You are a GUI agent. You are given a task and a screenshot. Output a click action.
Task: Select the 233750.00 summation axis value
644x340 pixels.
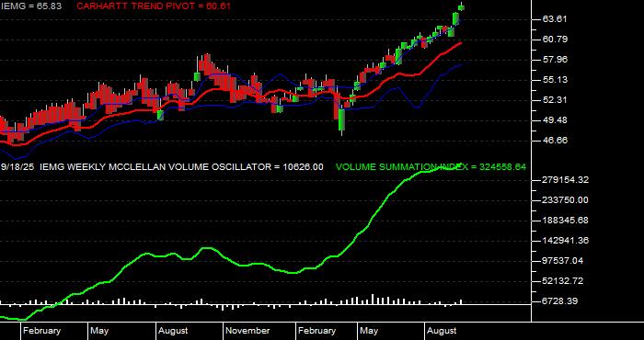(565, 200)
